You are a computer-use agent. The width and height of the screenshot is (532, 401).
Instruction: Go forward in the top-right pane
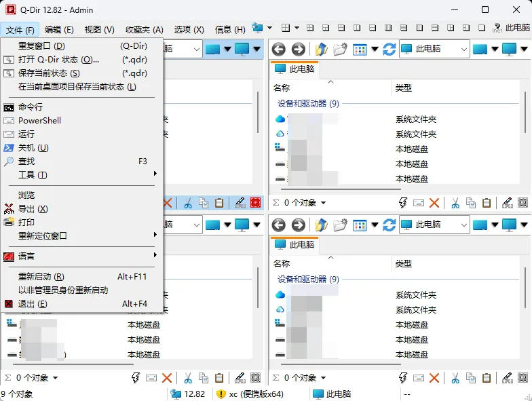coord(299,50)
